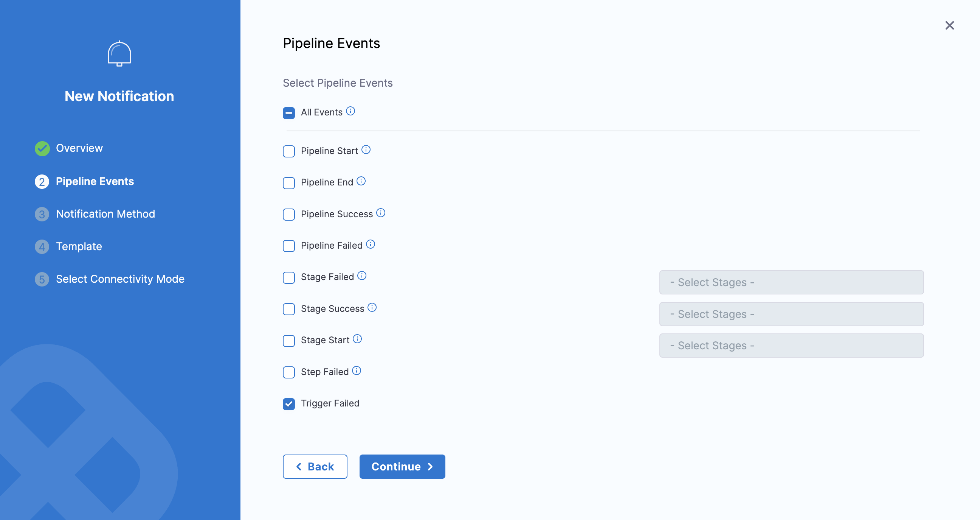This screenshot has width=980, height=520.
Task: Click info icon beside Pipeline Failed
Action: (370, 244)
